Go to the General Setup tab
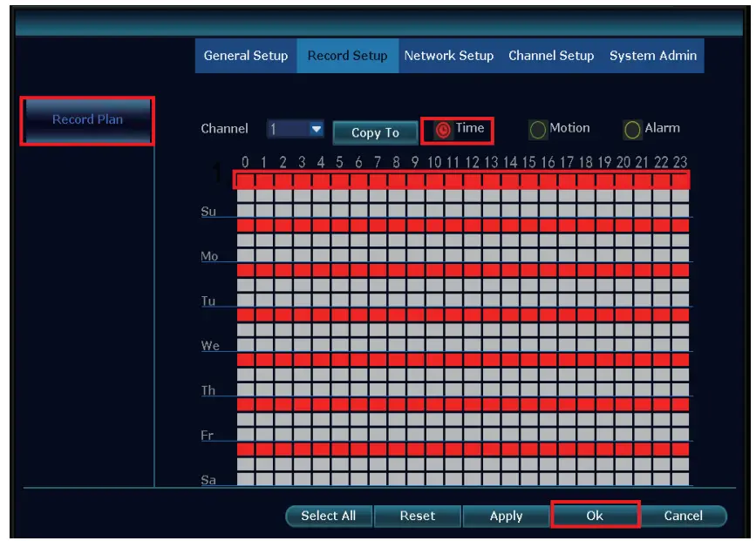This screenshot has width=756, height=541. 246,55
